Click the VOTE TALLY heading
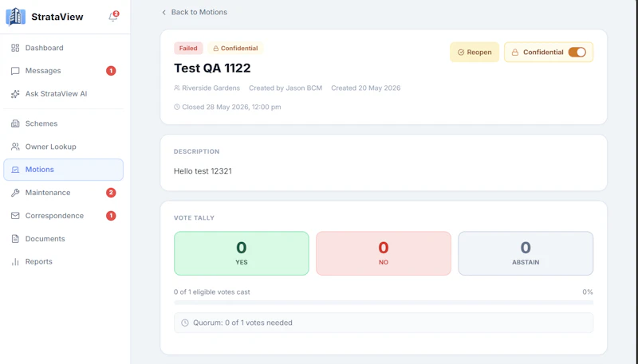 [x=194, y=217]
